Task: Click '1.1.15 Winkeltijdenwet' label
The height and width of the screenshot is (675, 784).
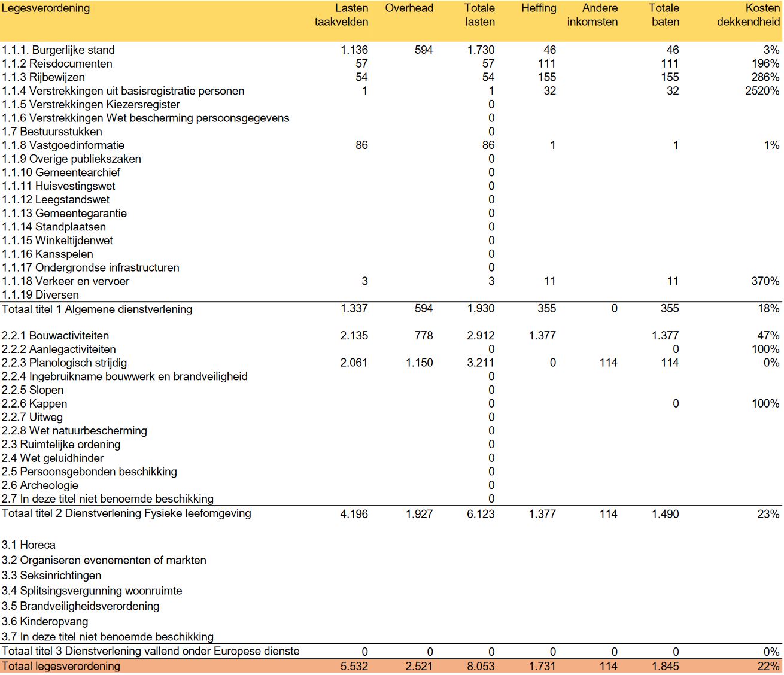Action: pos(57,241)
